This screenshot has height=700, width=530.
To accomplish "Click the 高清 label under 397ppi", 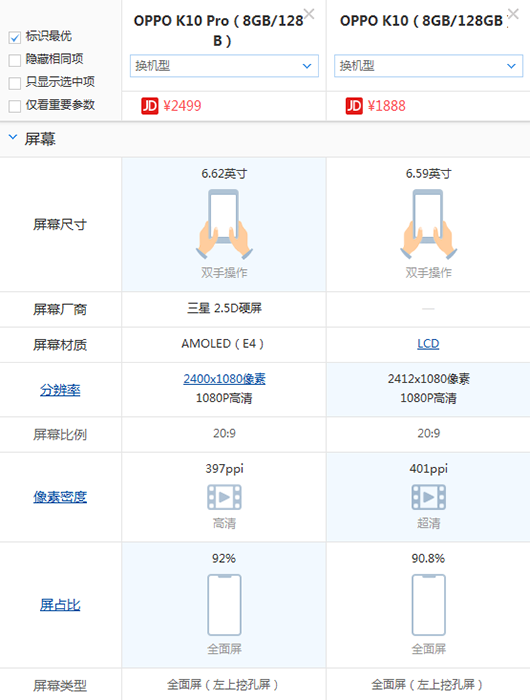I will pos(224,523).
